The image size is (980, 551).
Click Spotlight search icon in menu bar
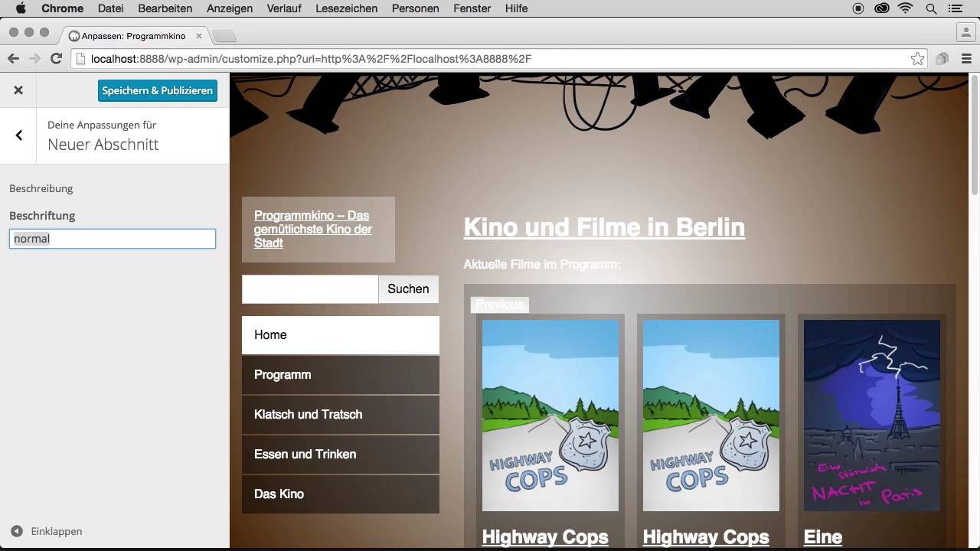click(931, 8)
